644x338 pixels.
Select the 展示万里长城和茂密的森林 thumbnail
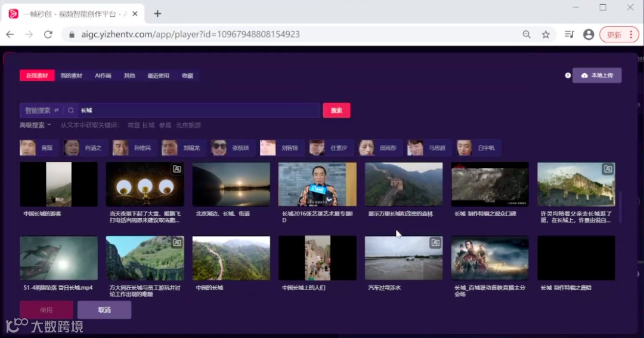click(x=404, y=184)
